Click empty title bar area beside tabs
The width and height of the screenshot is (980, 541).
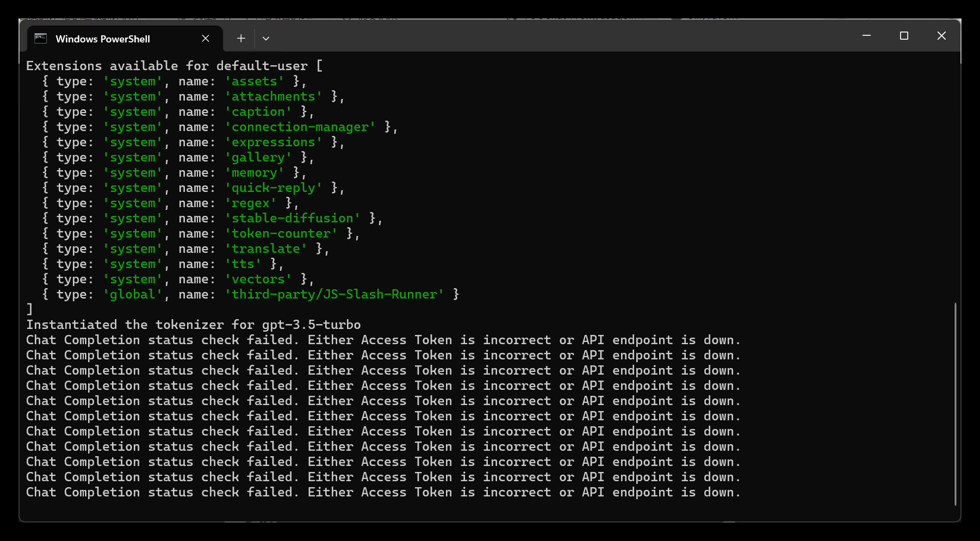coord(544,37)
